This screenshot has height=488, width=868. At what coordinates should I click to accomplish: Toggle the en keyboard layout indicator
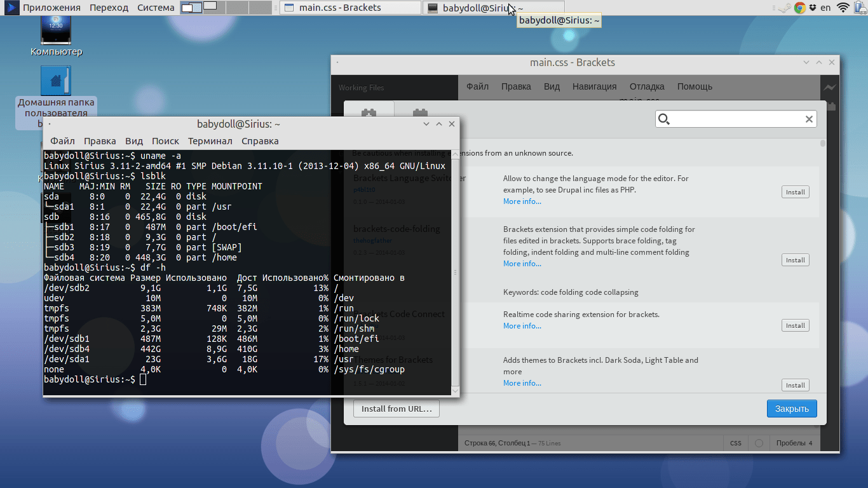[825, 8]
